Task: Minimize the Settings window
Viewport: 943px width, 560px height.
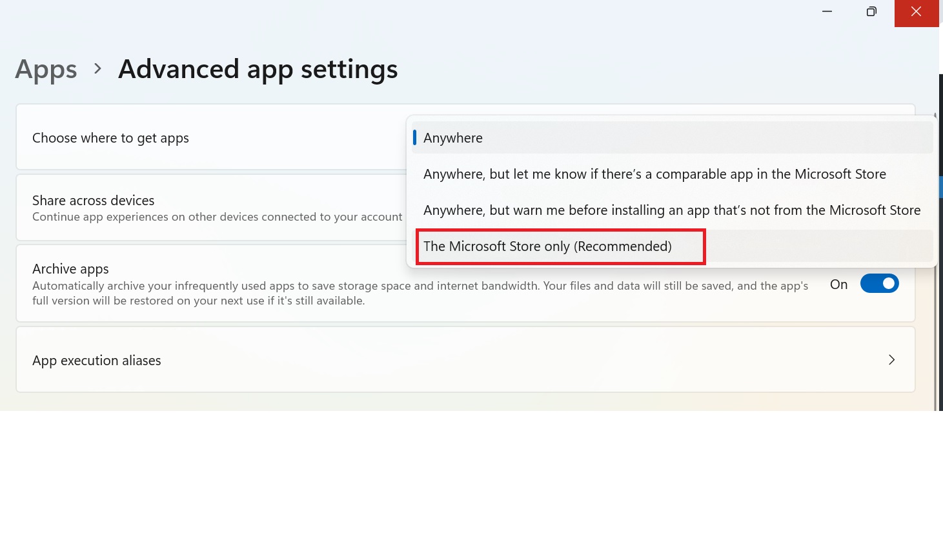Action: tap(827, 12)
